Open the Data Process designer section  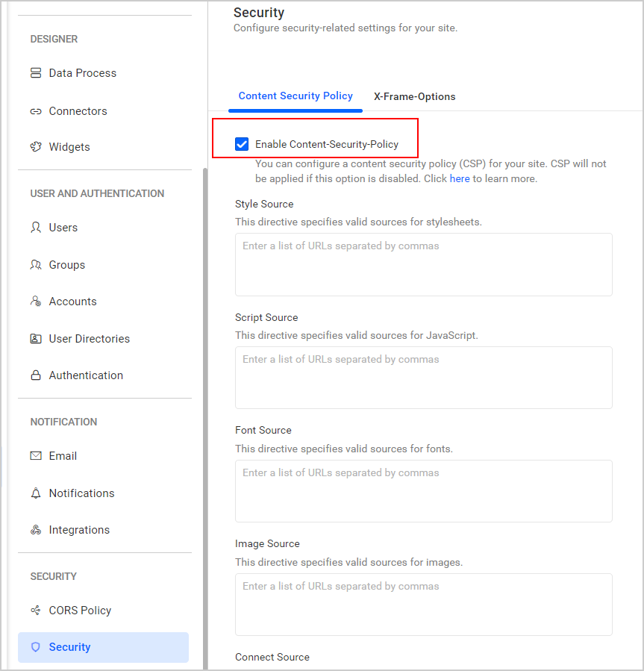click(82, 72)
